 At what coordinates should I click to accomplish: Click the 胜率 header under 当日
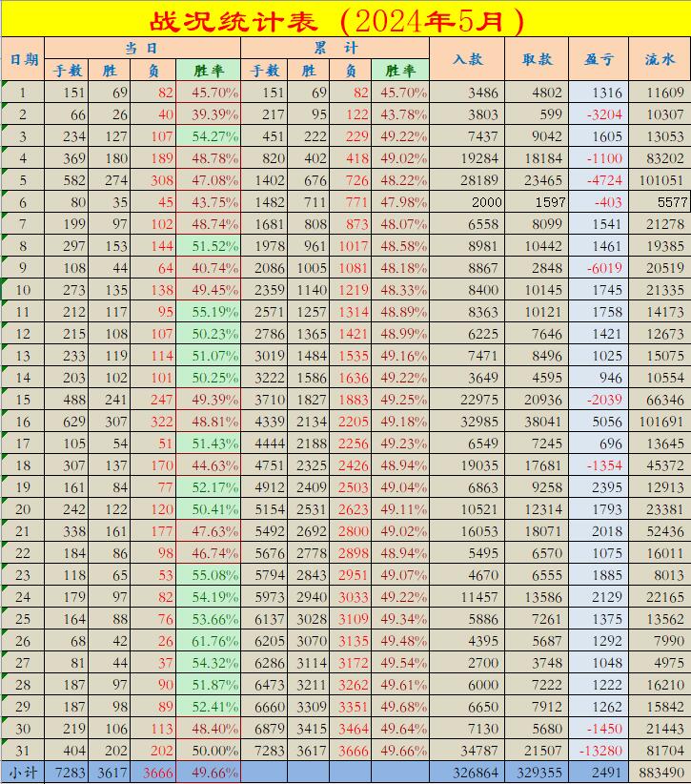(208, 71)
